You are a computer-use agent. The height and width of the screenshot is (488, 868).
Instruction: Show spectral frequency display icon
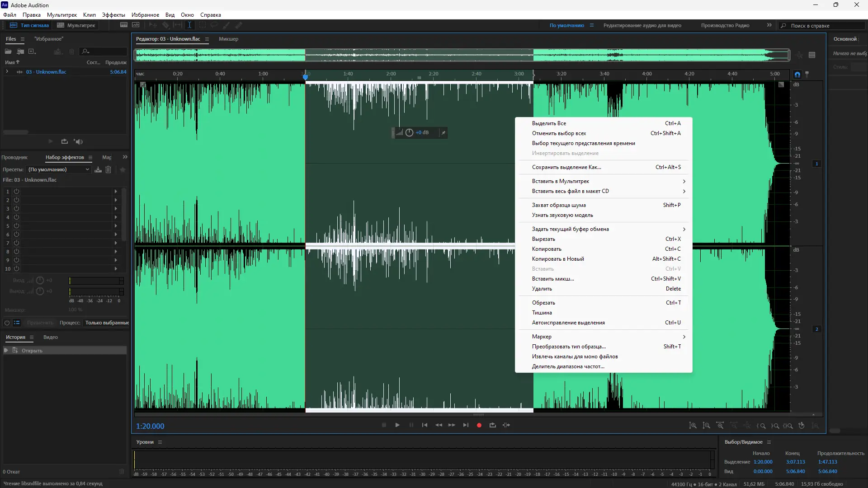(123, 25)
